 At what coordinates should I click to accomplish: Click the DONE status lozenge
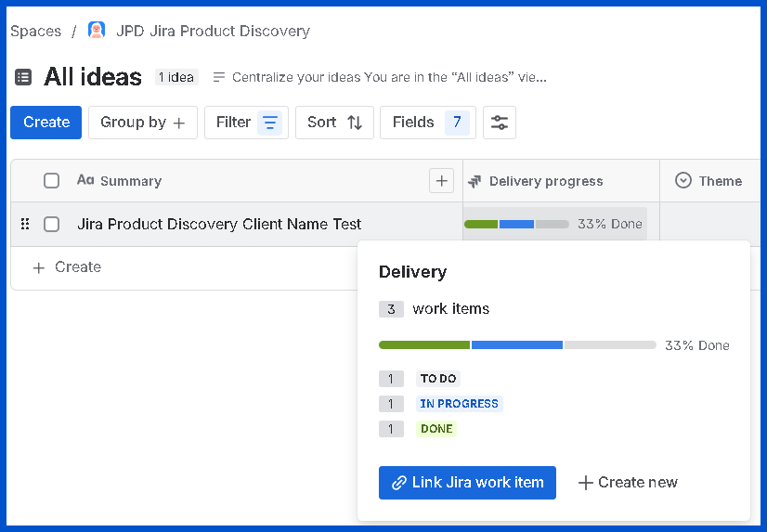(436, 429)
